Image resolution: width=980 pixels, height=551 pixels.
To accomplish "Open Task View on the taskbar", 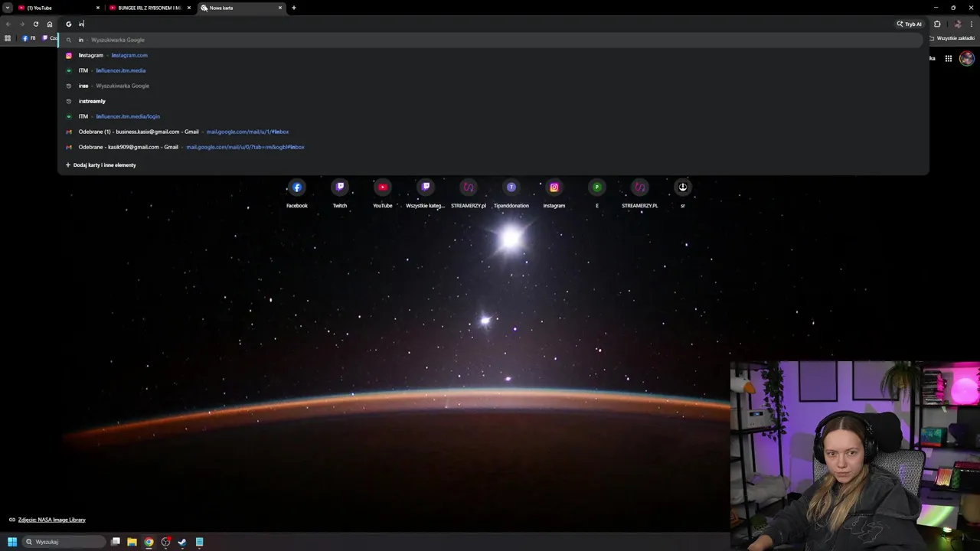I will coord(116,542).
